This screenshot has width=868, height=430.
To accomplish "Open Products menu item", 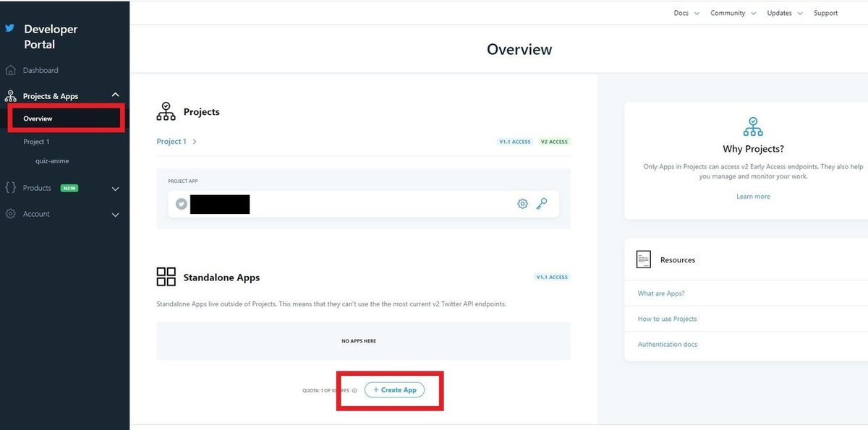I will [37, 188].
